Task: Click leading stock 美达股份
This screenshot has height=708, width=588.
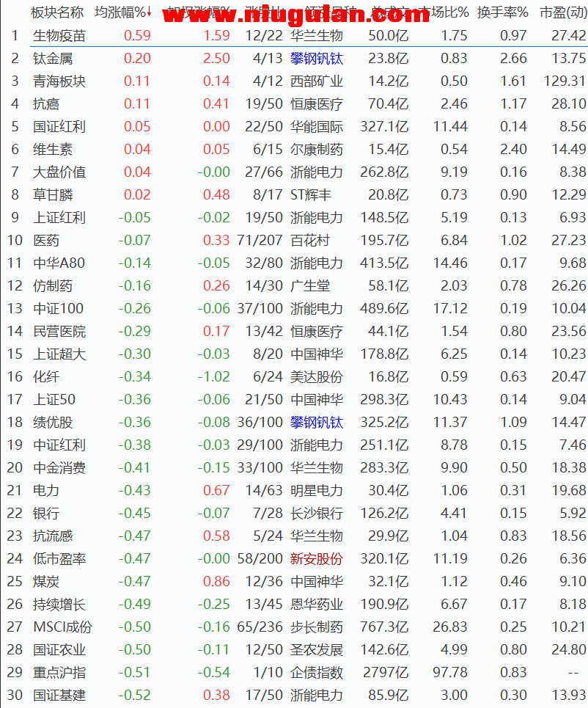Action: [x=317, y=376]
